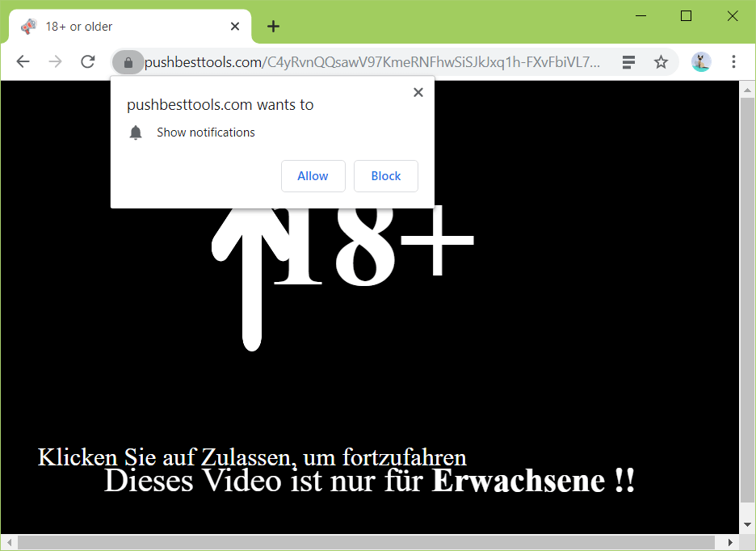
Task: Click the horizontal scrollbar left arrow
Action: pos(8,542)
